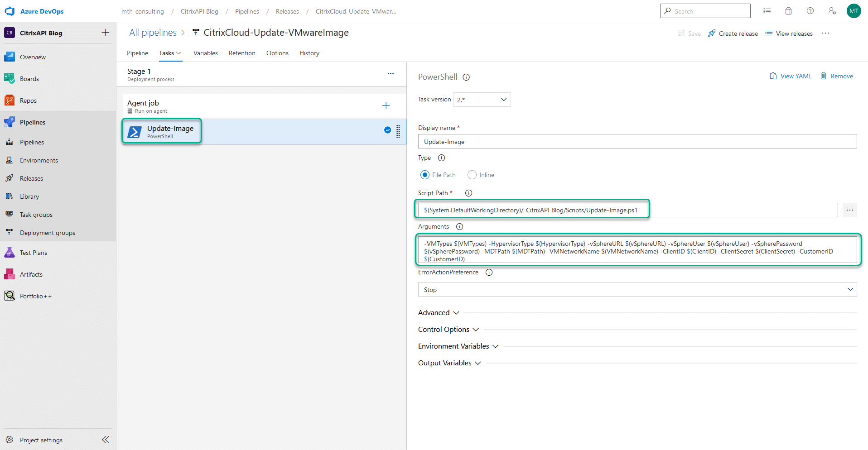Screen dimensions: 868x450
Task: Switch to the Variables tab
Action: point(206,53)
